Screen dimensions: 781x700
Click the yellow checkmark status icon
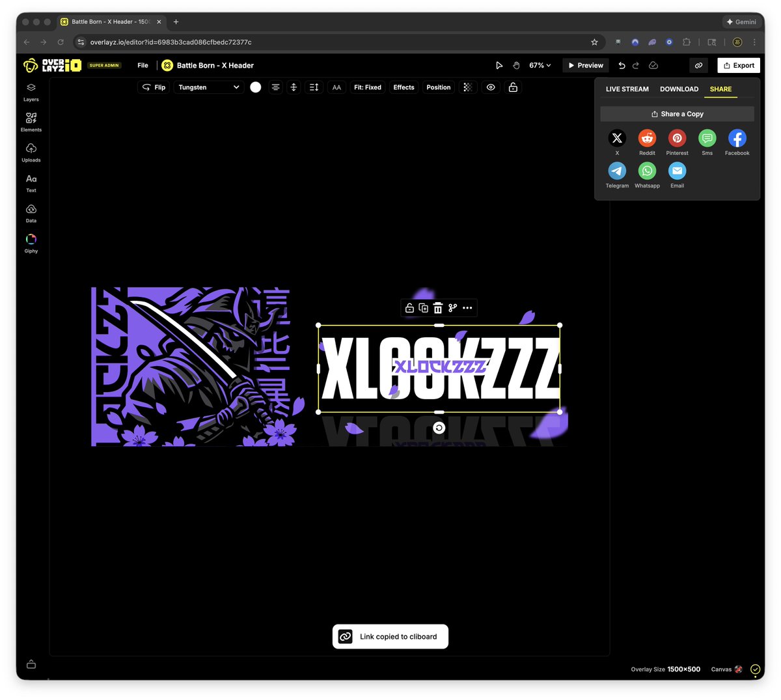click(x=755, y=669)
